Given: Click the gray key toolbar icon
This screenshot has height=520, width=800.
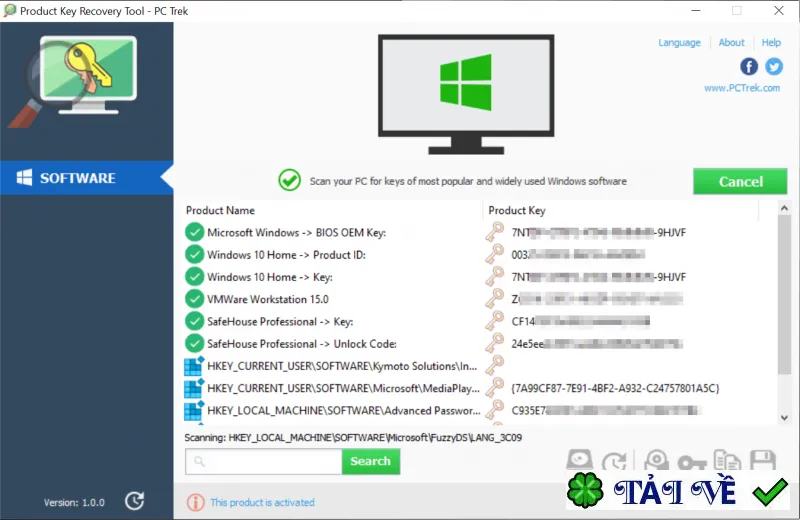Looking at the screenshot, I should [692, 463].
